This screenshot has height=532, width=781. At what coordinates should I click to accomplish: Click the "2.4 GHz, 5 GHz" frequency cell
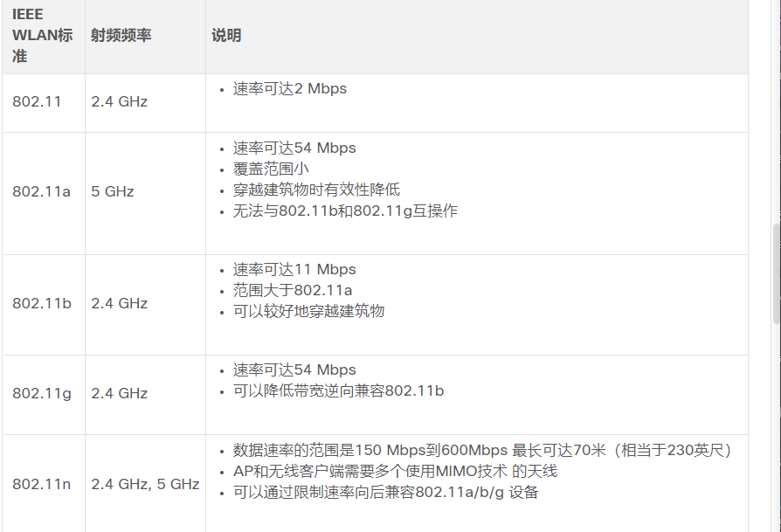[145, 483]
